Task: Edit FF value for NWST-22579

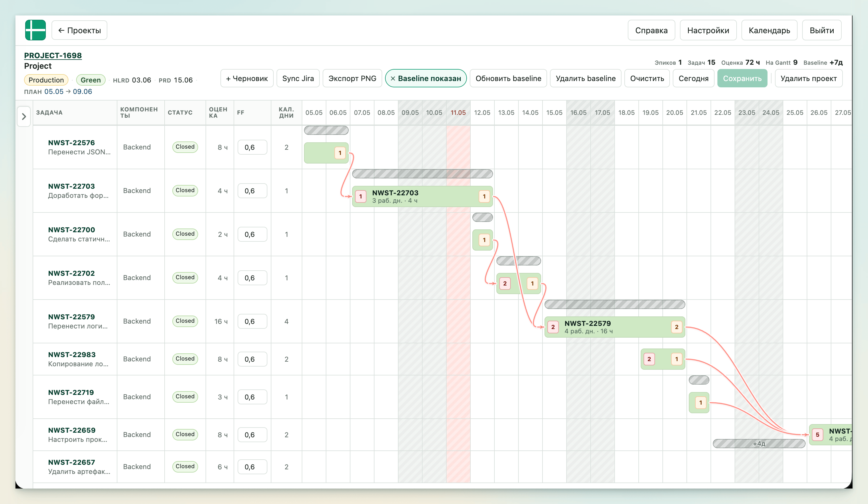Action: pos(252,321)
